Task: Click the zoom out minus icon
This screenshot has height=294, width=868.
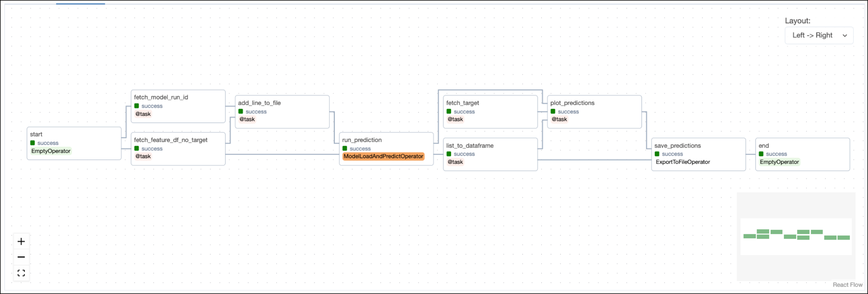Action: tap(21, 257)
